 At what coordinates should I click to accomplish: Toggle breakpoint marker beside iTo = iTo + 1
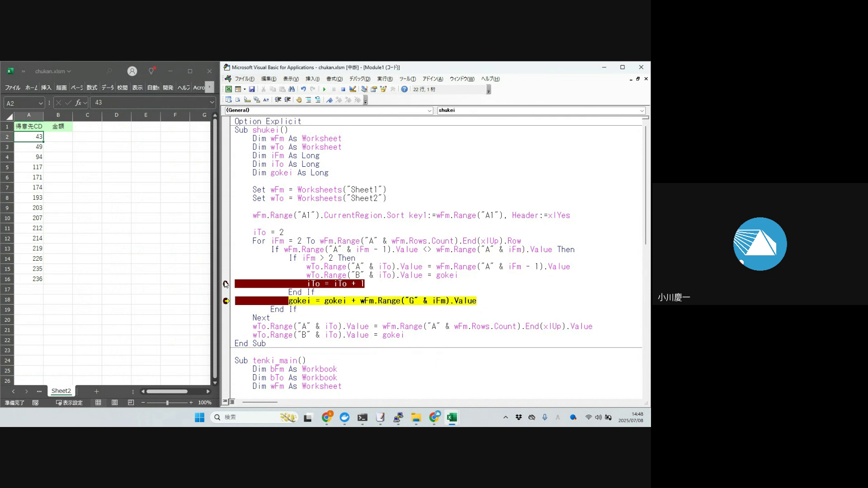click(x=226, y=284)
